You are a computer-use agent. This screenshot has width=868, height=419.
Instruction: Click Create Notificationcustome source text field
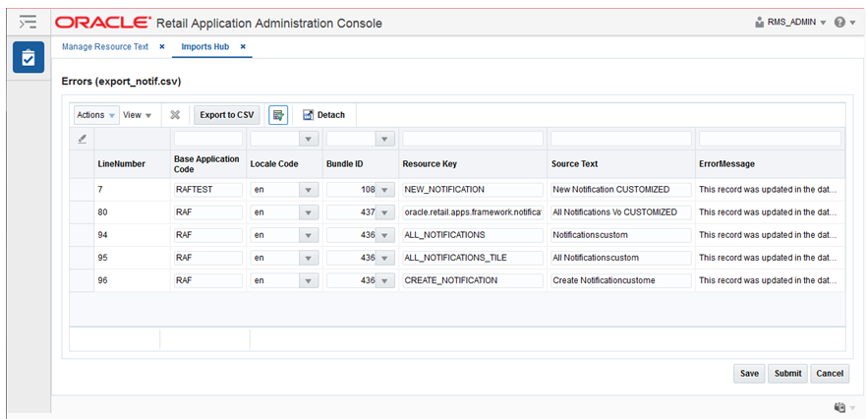click(x=621, y=280)
